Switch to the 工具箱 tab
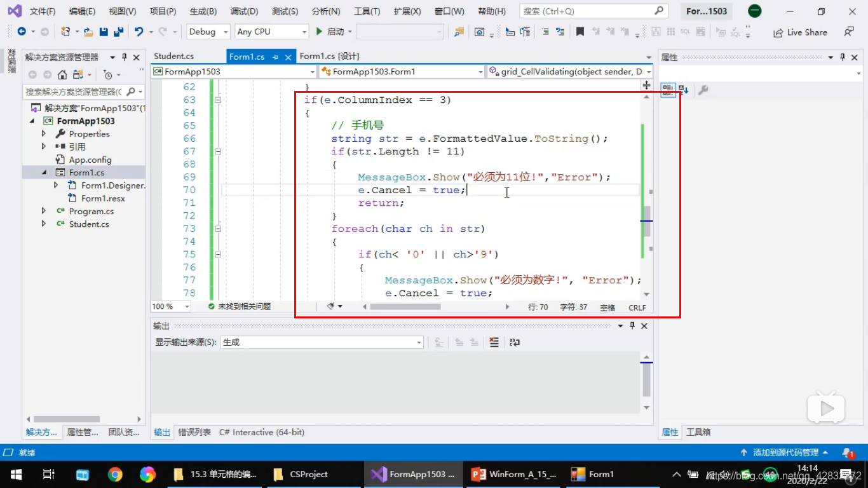This screenshot has width=868, height=488. 698,432
